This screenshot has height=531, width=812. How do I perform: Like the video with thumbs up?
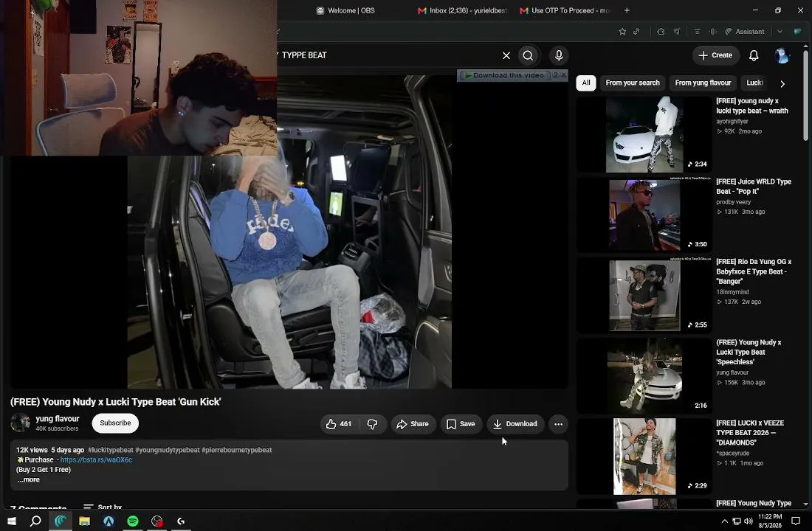[x=338, y=424]
